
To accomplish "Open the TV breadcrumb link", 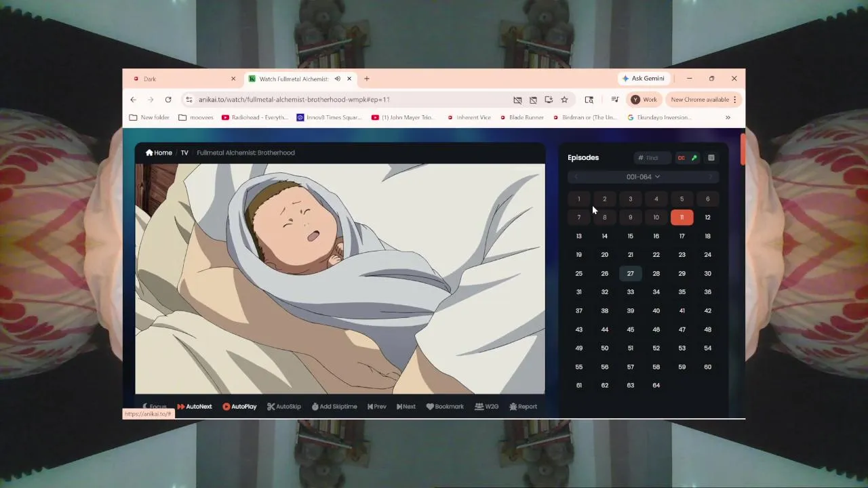I will pyautogui.click(x=184, y=152).
